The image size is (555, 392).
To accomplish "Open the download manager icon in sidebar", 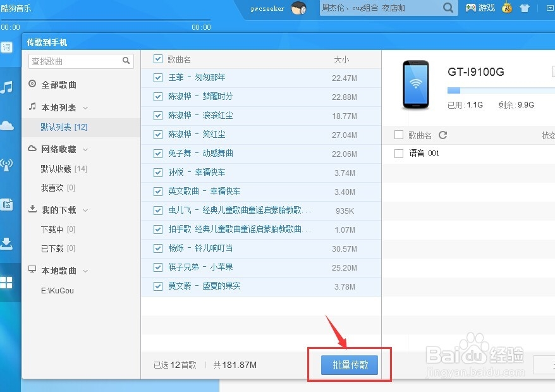I will click(x=8, y=243).
